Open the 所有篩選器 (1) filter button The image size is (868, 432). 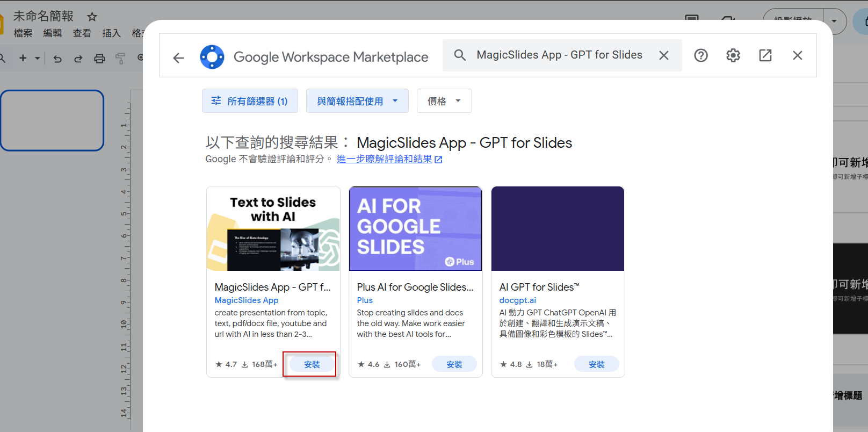coord(250,101)
